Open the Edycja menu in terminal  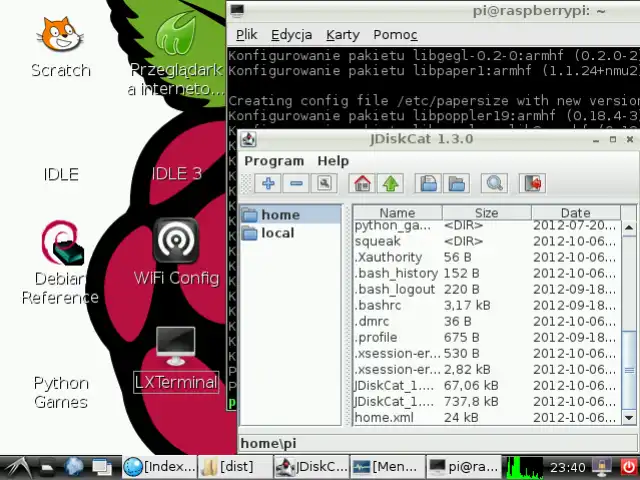point(291,35)
